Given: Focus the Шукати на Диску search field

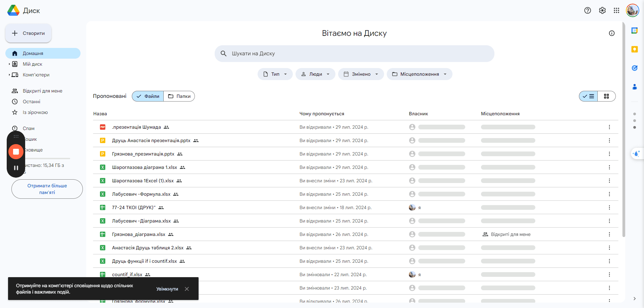Looking at the screenshot, I should click(x=355, y=54).
